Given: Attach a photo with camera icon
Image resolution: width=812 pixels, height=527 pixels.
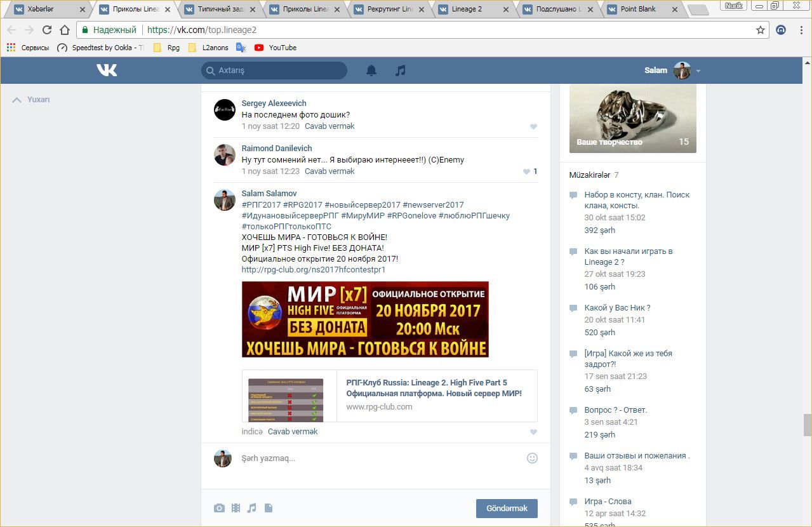Looking at the screenshot, I should point(219,508).
